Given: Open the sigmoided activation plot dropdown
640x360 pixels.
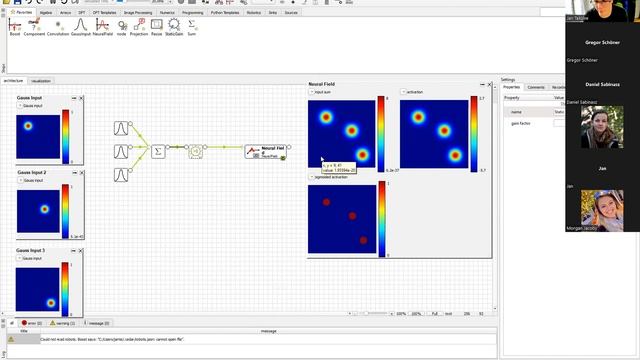Looking at the screenshot, I should pyautogui.click(x=311, y=177).
